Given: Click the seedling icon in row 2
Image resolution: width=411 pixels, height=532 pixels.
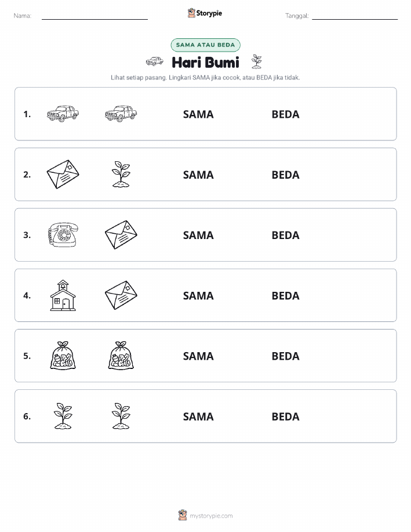Looking at the screenshot, I should coord(121,175).
